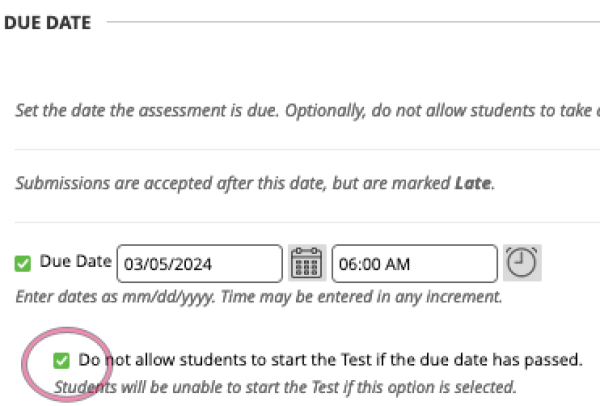Click 'Optionally, do not allow students' sentence
This screenshot has height=406, width=600.
442,111
